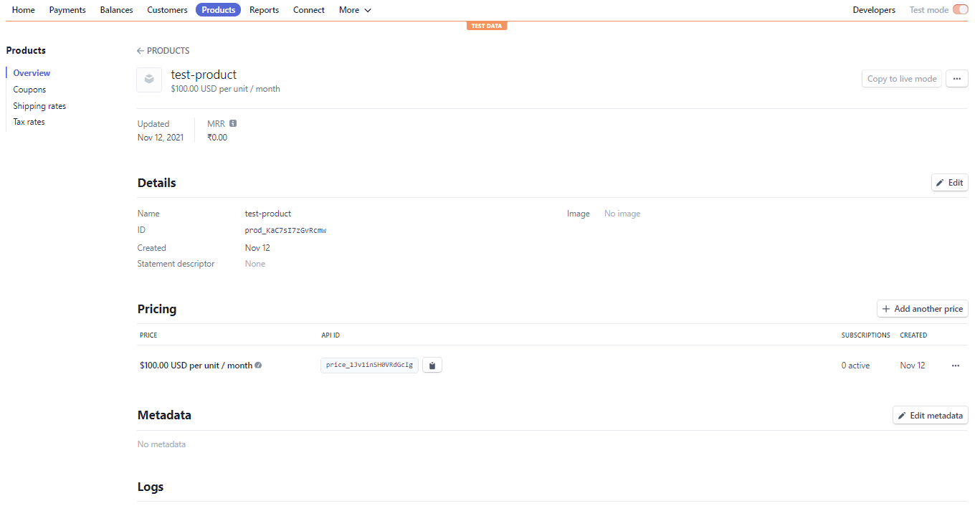This screenshot has width=980, height=506.
Task: Open the product's three-dot overflow menu
Action: 956,79
